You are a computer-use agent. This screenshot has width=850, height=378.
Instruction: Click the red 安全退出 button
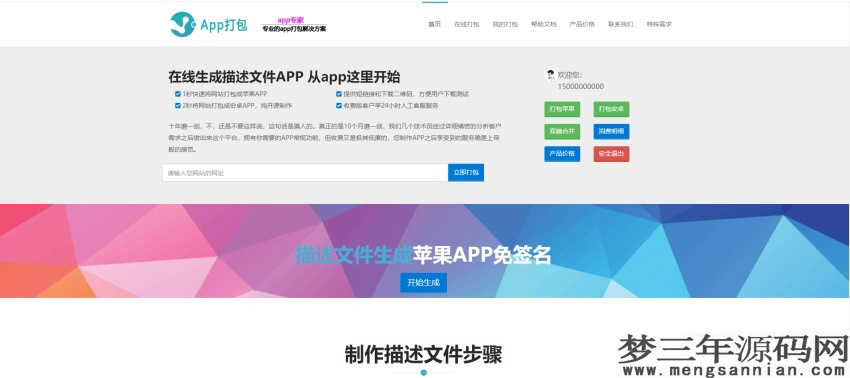tap(611, 154)
